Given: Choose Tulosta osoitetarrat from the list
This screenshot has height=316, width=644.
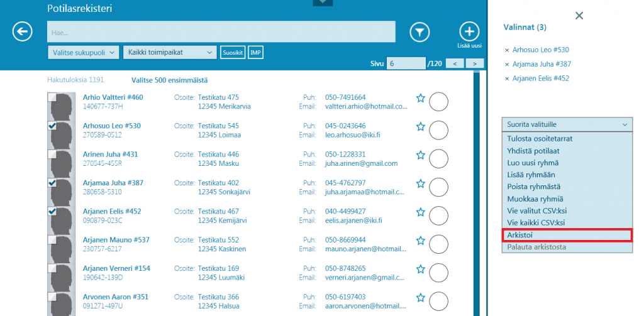Looking at the screenshot, I should tap(567, 139).
